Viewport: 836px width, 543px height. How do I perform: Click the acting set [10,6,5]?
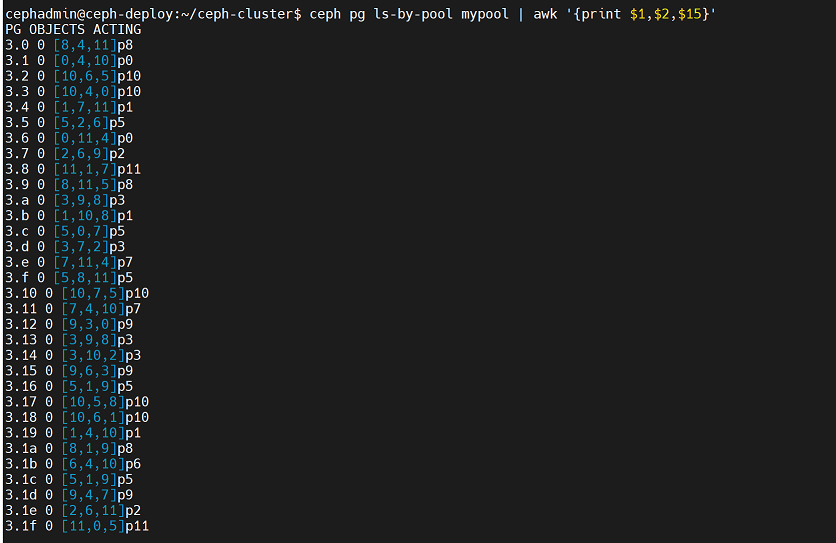coord(85,76)
